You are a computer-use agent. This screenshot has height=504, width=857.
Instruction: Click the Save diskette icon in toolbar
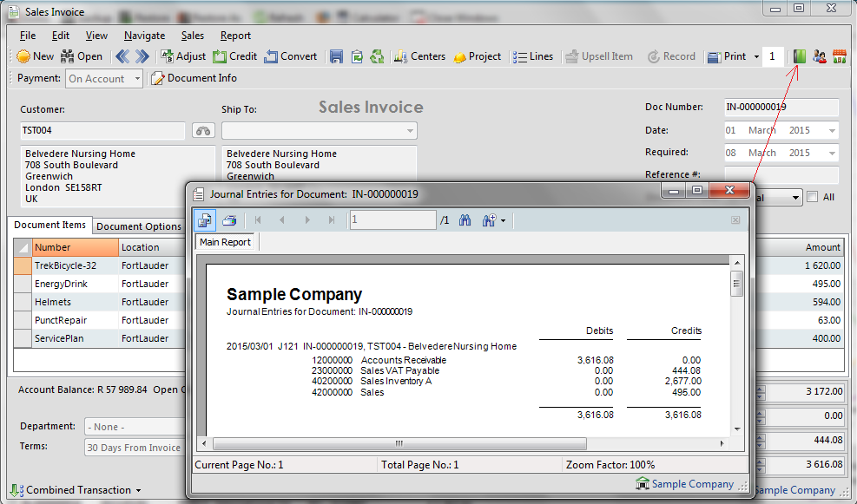336,56
